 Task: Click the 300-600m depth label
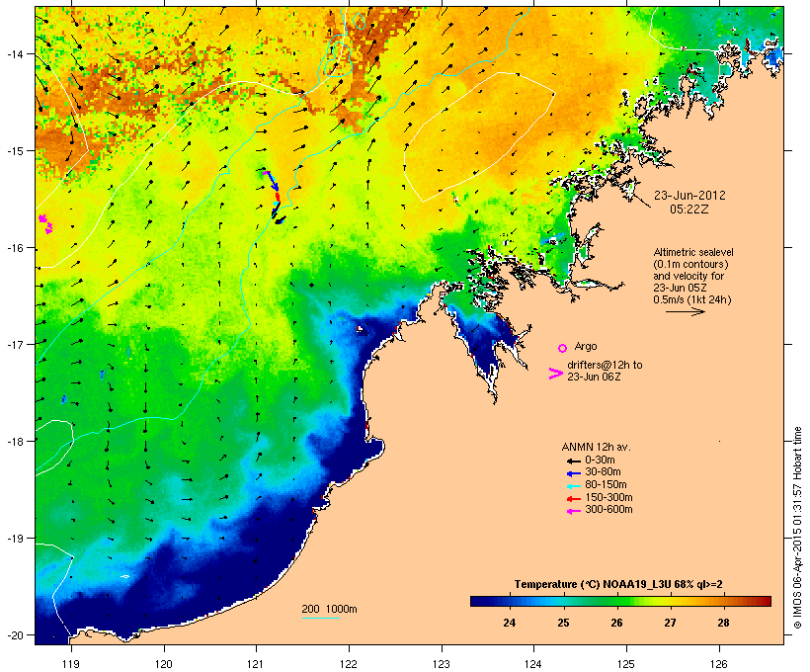pyautogui.click(x=608, y=510)
